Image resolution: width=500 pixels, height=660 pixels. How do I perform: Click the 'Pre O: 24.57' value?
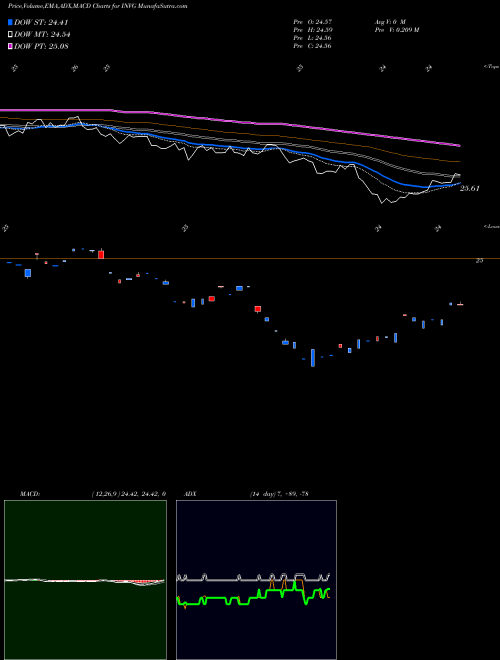tap(313, 21)
